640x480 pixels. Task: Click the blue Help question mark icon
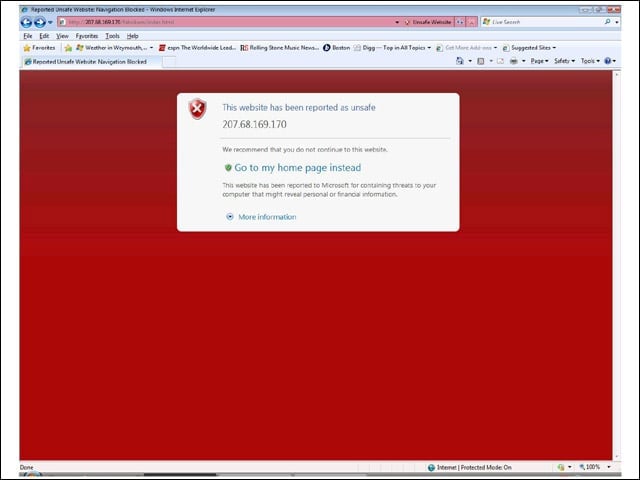[x=608, y=61]
